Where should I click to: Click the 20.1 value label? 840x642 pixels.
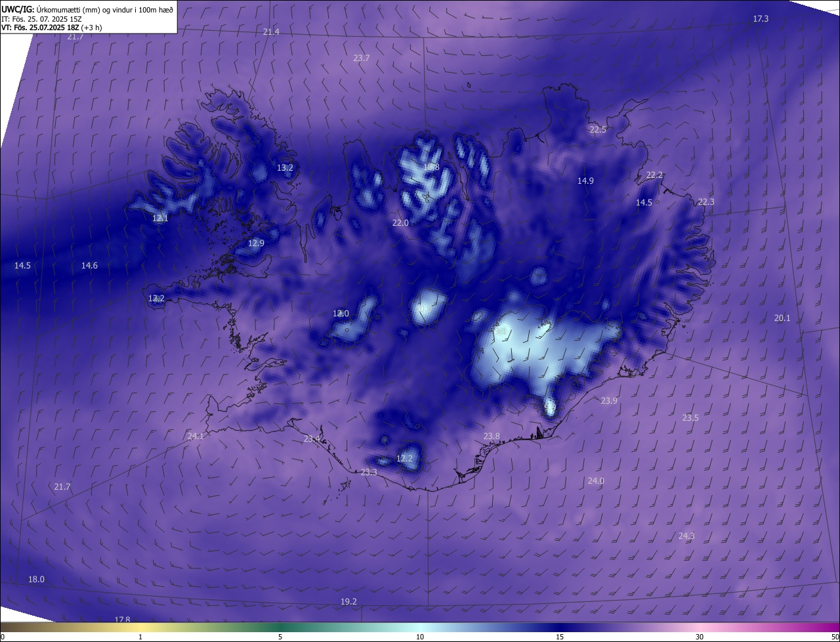pyautogui.click(x=782, y=318)
